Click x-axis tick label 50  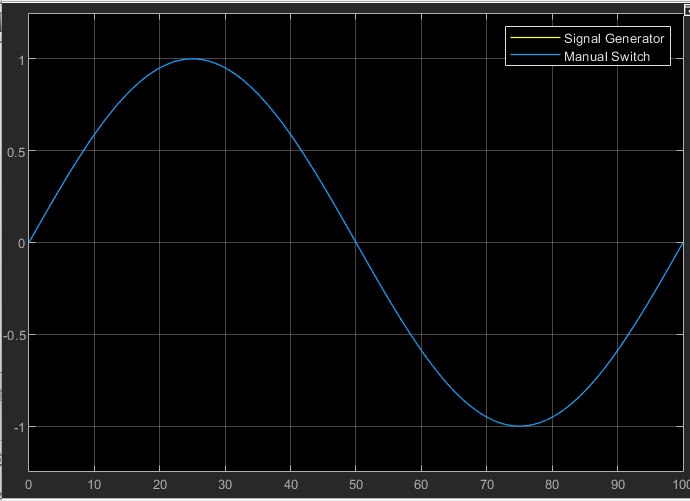[x=356, y=485]
